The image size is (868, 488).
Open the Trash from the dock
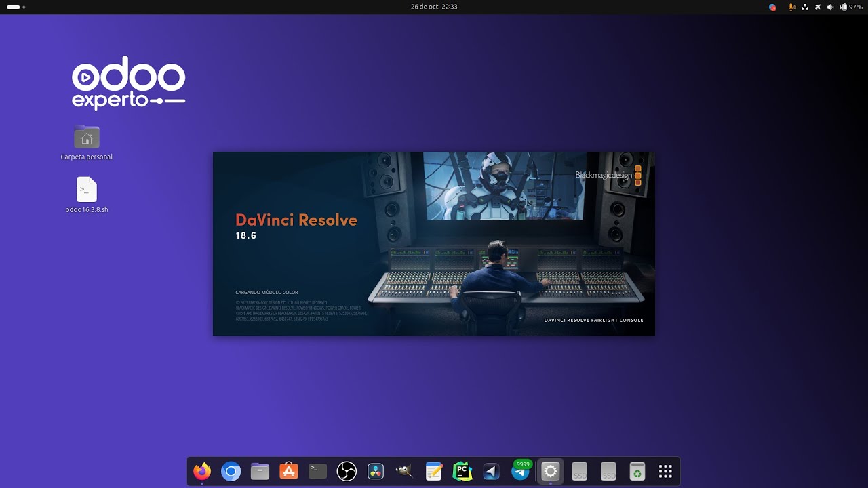637,471
